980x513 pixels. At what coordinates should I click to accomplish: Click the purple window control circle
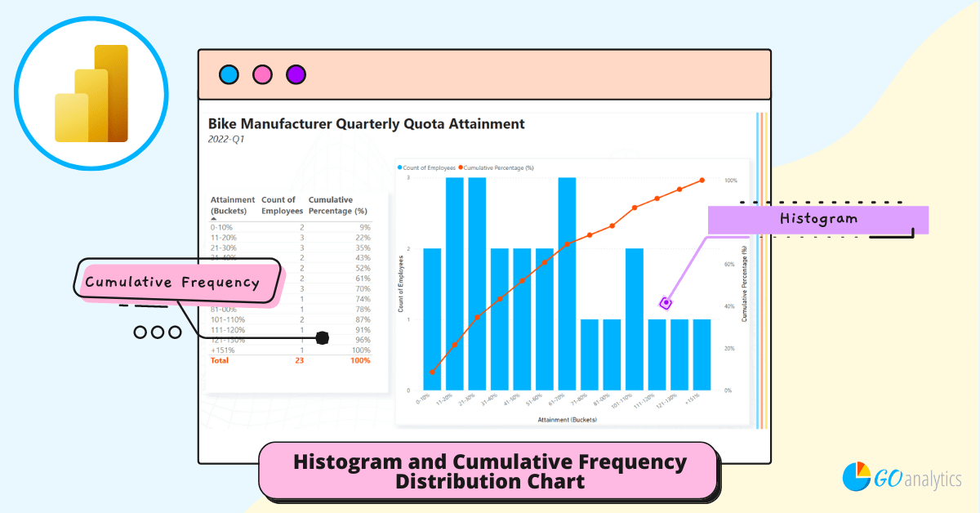pos(295,74)
